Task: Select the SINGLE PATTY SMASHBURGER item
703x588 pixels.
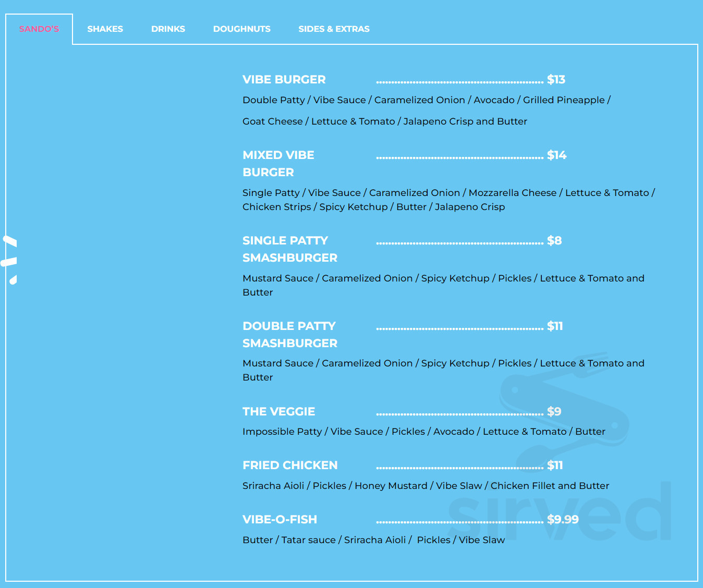Action: click(x=290, y=249)
